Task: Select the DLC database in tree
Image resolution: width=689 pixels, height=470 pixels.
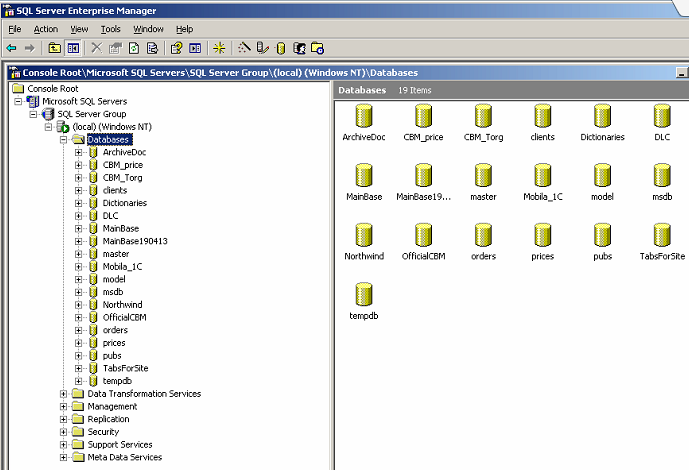Action: point(110,216)
